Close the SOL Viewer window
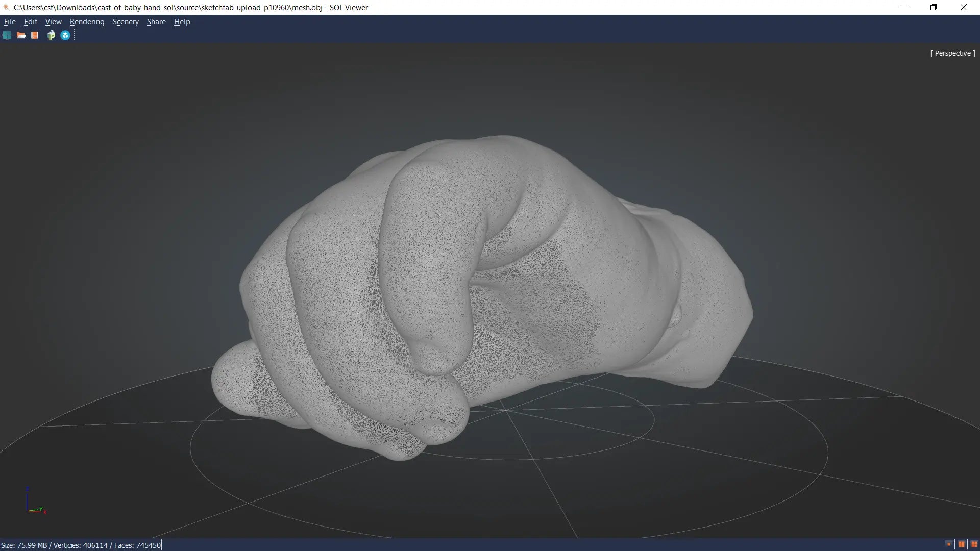980x551 pixels. click(x=964, y=7)
